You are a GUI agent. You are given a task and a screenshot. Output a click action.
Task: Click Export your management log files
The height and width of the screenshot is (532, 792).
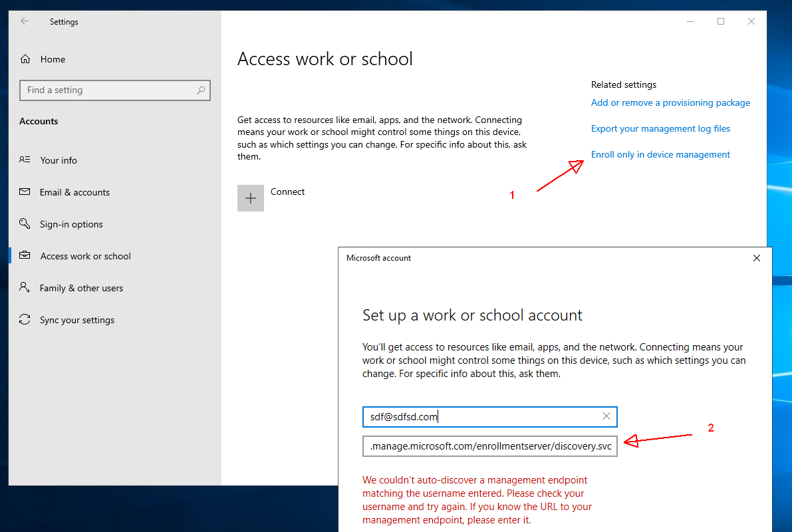(x=660, y=128)
